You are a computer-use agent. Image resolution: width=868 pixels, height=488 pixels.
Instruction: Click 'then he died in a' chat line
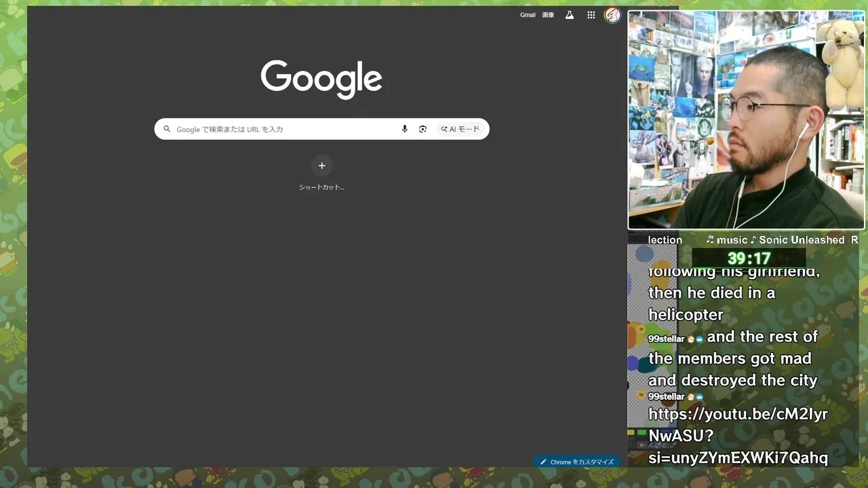pyautogui.click(x=711, y=293)
